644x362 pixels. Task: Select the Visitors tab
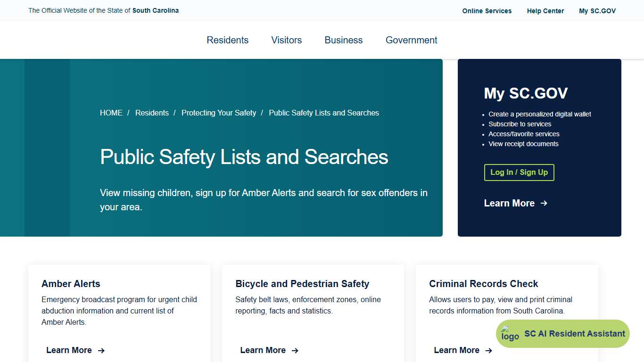(286, 40)
